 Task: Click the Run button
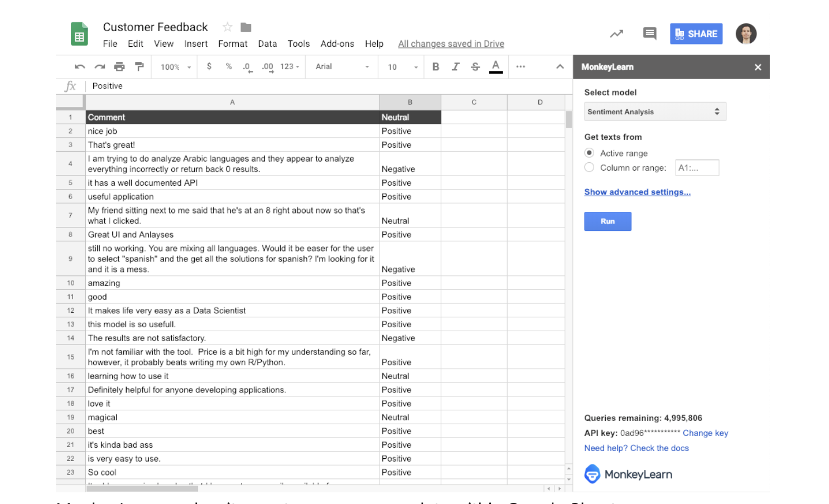pyautogui.click(x=608, y=221)
